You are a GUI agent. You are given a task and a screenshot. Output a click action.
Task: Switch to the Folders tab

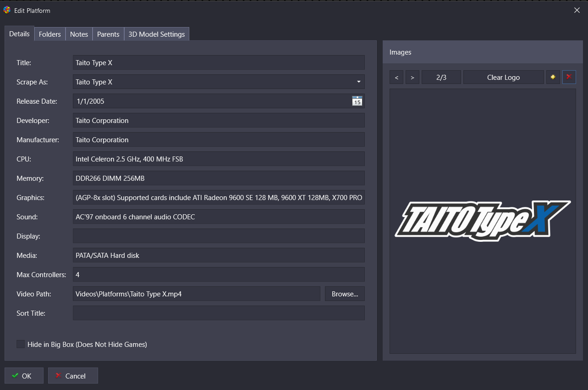click(50, 34)
